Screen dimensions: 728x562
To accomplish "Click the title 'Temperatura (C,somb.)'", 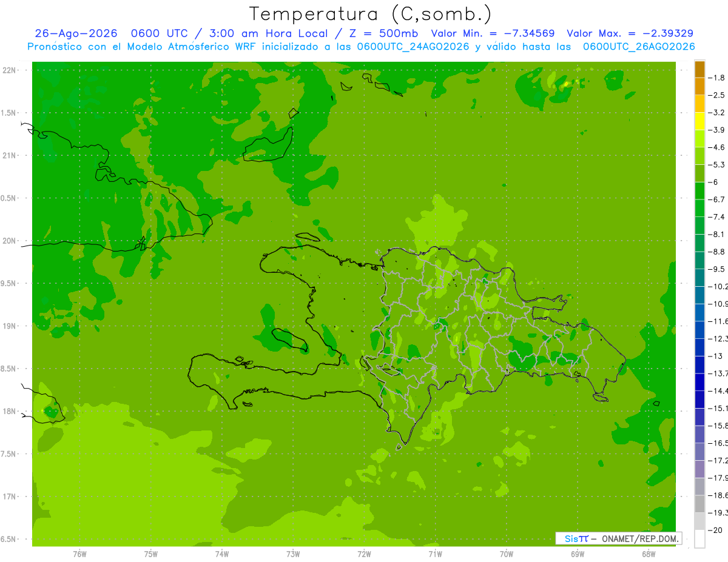I will 371,13.
